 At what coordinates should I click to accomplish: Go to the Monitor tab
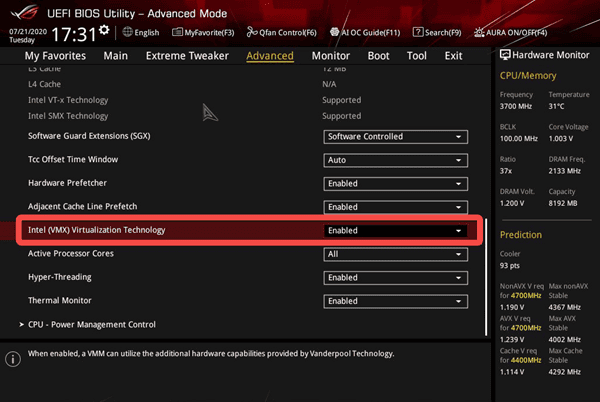pos(331,56)
